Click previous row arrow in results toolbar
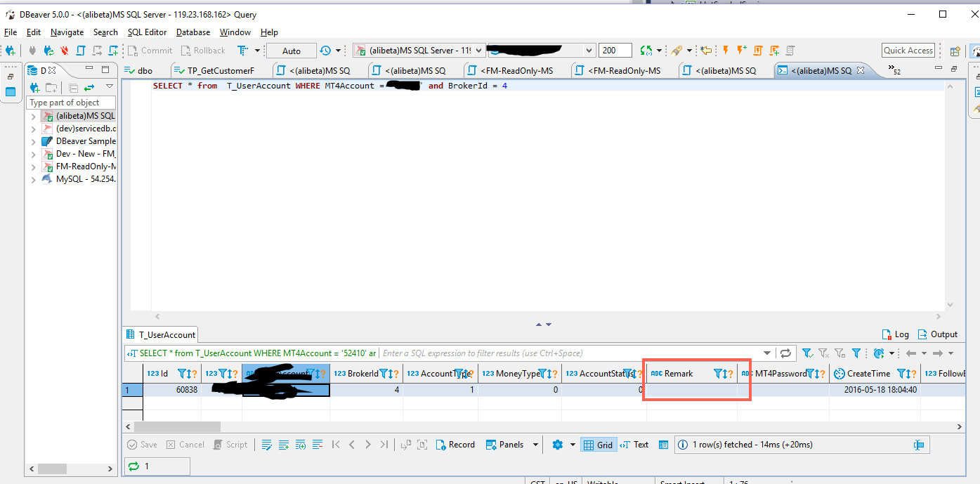The image size is (980, 484). point(352,445)
